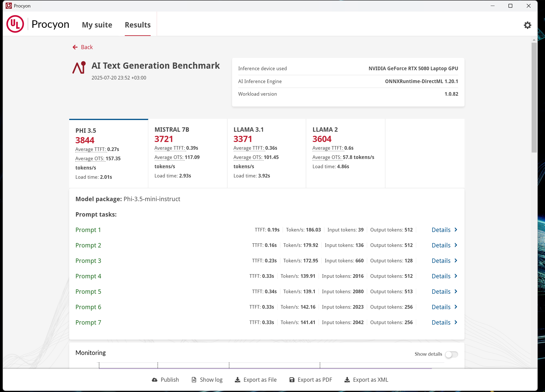
Task: Click the AI Text Generation benchmark icon
Action: coord(79,68)
